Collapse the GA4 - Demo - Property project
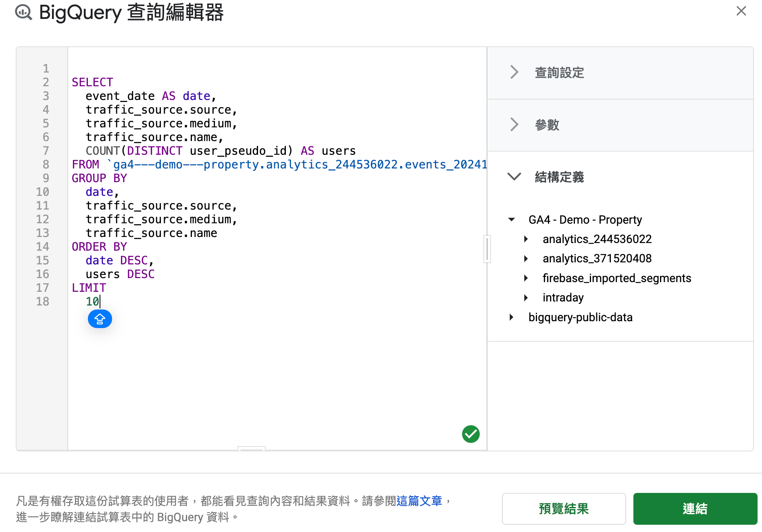 tap(512, 220)
